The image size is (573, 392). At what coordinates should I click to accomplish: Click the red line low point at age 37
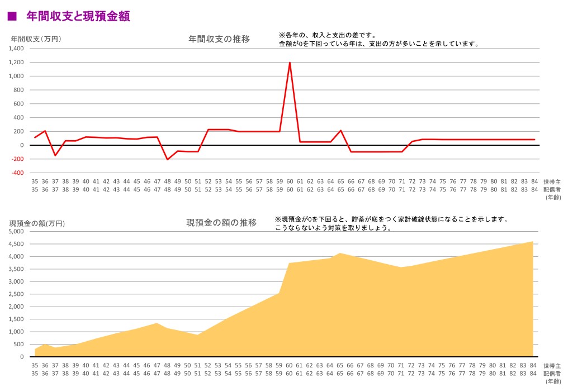[x=55, y=155]
